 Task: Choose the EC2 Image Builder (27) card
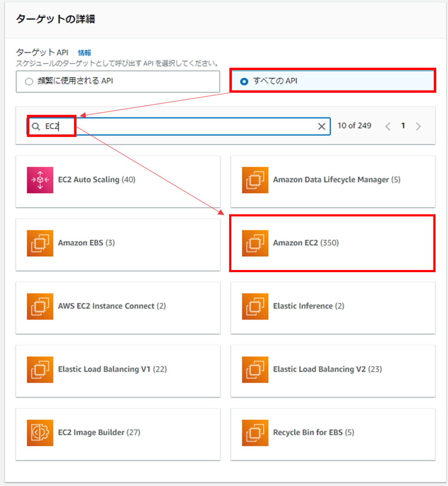(118, 435)
